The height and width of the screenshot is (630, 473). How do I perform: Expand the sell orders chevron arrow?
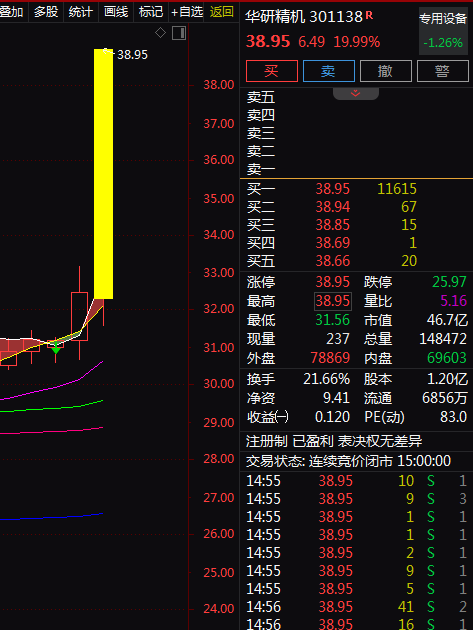click(356, 94)
